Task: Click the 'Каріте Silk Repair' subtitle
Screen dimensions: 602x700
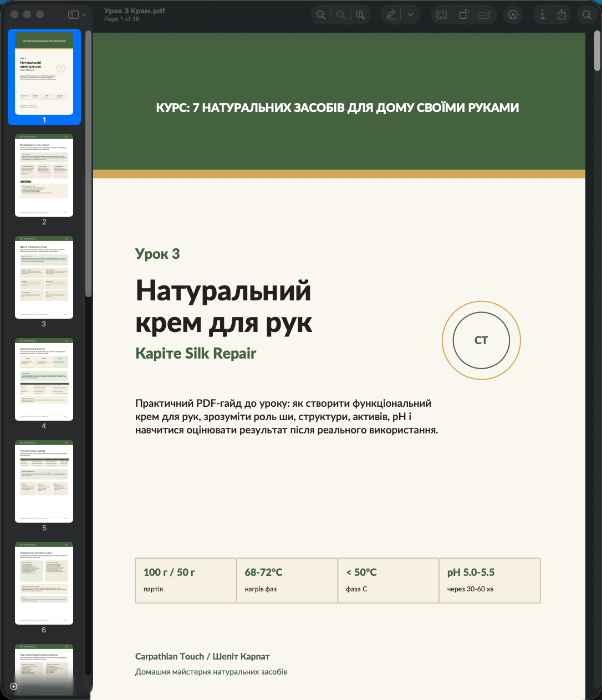Action: pos(196,353)
